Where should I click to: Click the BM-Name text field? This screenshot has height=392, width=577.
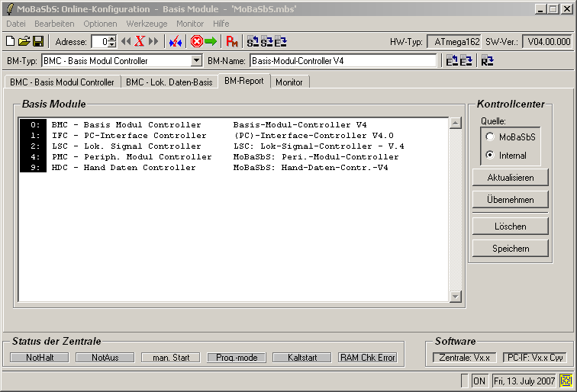(x=343, y=61)
